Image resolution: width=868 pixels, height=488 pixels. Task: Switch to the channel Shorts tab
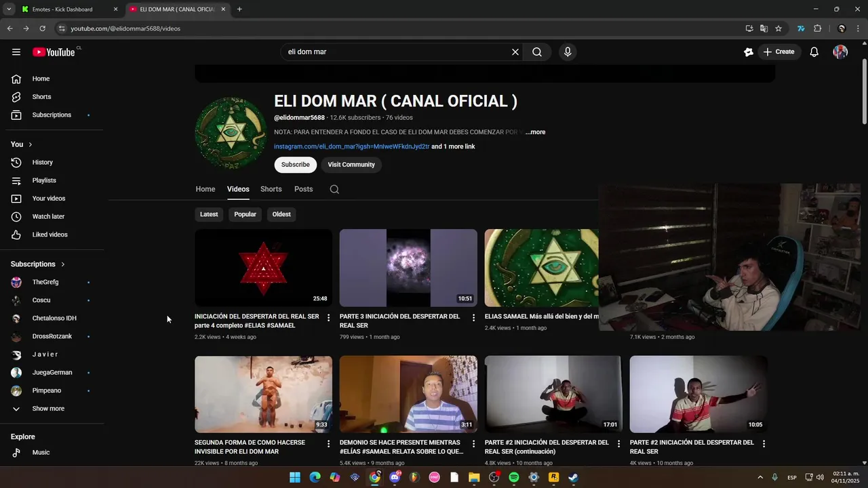(271, 189)
